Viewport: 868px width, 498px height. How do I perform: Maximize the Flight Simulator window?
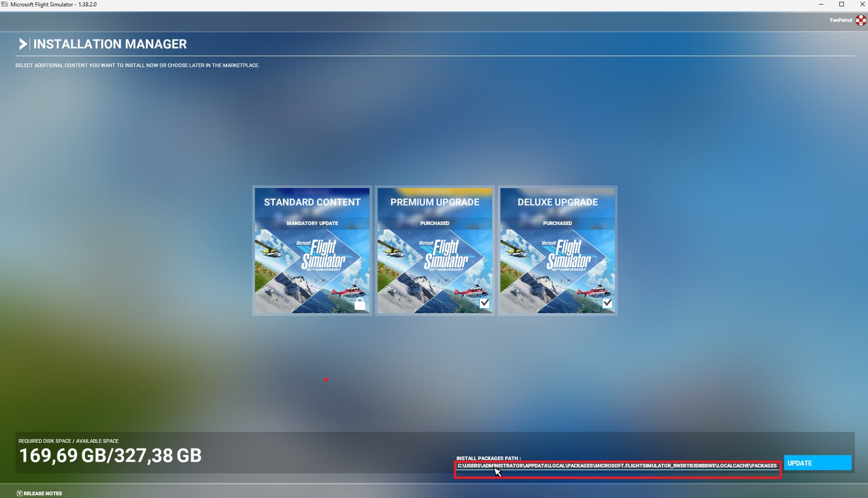[x=842, y=5]
